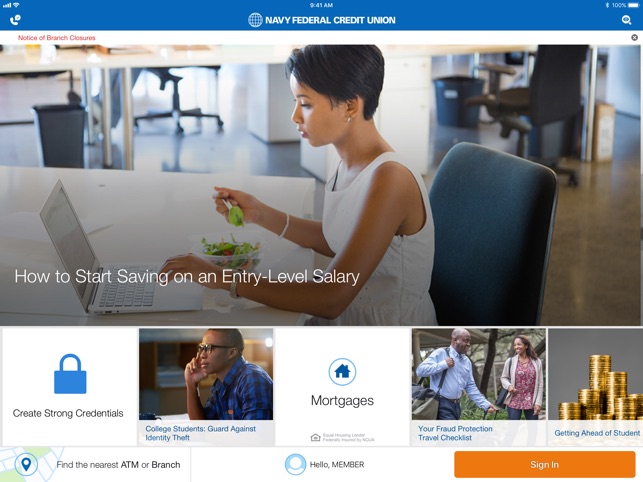643x482 pixels.
Task: Select the Create Strong Credentials tile
Action: [x=69, y=386]
